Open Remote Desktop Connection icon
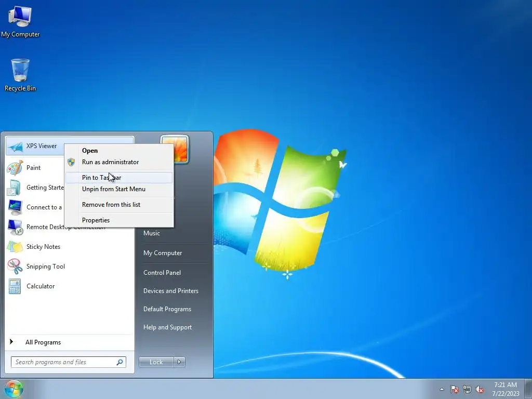The height and width of the screenshot is (399, 532). pyautogui.click(x=15, y=227)
